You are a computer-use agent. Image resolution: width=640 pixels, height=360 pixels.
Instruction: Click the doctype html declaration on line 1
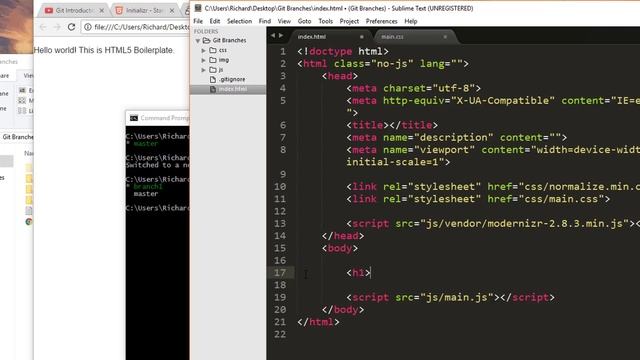click(x=343, y=51)
